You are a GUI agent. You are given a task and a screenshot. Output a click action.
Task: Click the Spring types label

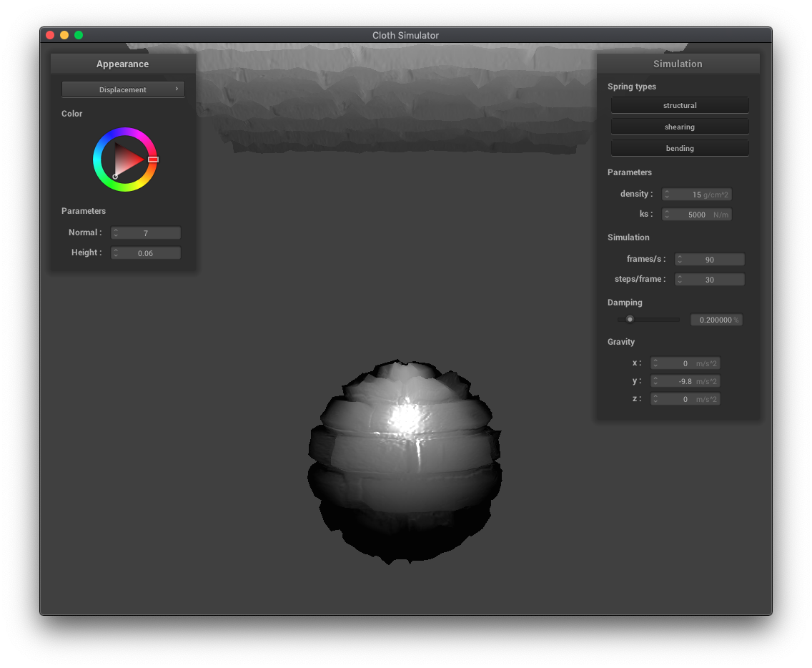[631, 87]
